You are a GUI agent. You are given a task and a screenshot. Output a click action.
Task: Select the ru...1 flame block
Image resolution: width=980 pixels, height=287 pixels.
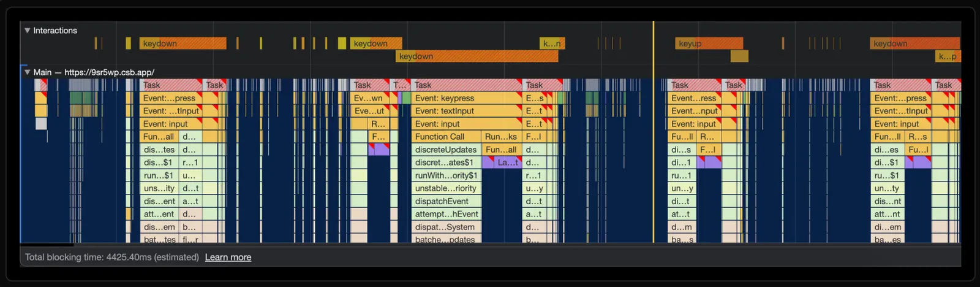point(682,175)
